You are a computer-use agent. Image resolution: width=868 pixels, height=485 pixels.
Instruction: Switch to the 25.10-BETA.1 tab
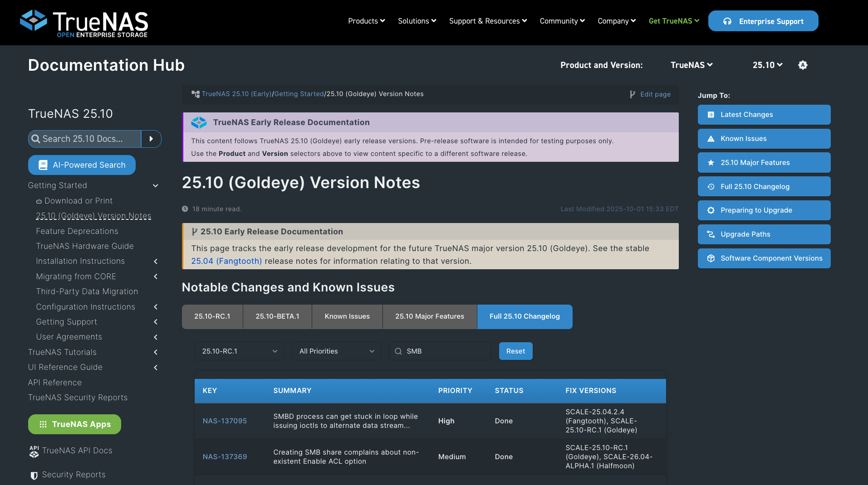[277, 316]
